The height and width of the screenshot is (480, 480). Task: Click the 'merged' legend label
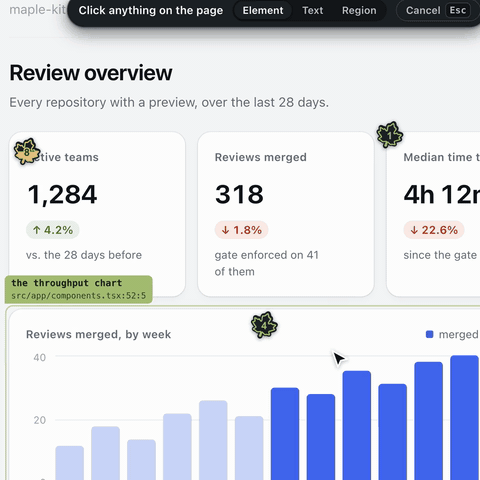pyautogui.click(x=459, y=334)
